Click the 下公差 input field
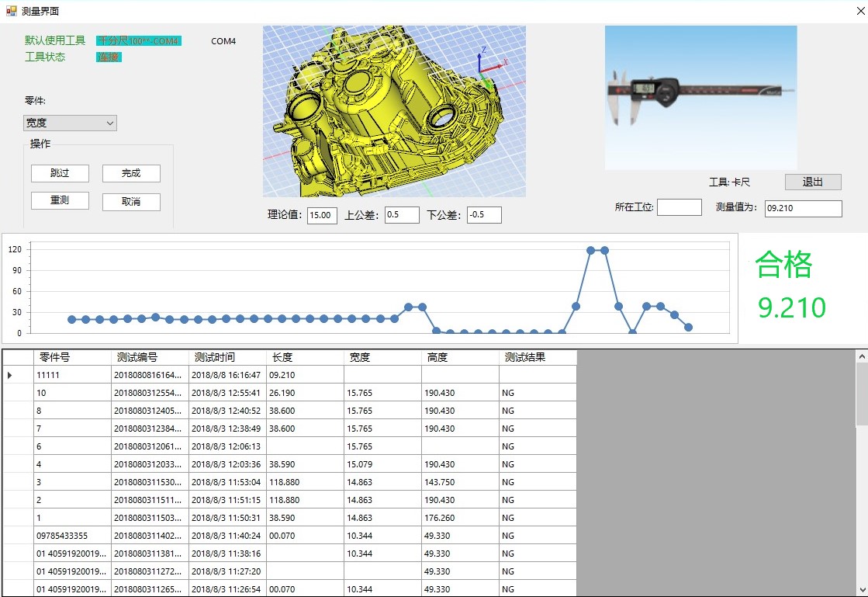868x597 pixels. (x=484, y=215)
